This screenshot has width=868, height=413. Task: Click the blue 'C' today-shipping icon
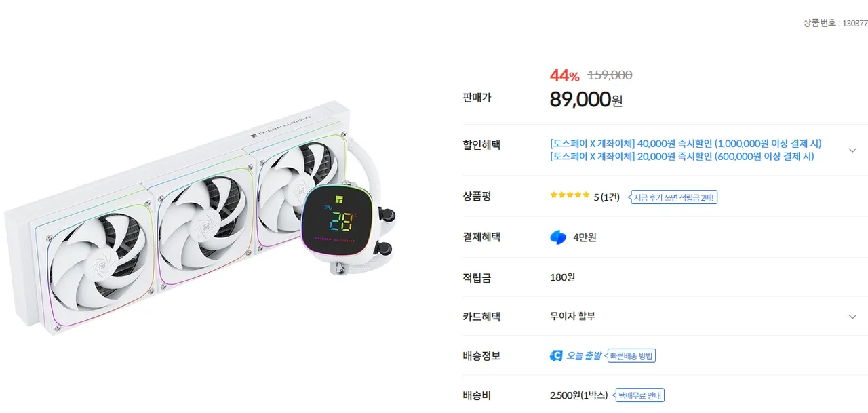pos(556,356)
